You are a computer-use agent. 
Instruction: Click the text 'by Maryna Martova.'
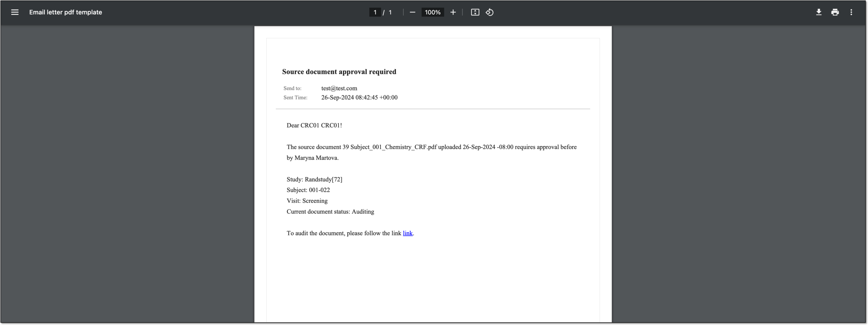coord(312,158)
